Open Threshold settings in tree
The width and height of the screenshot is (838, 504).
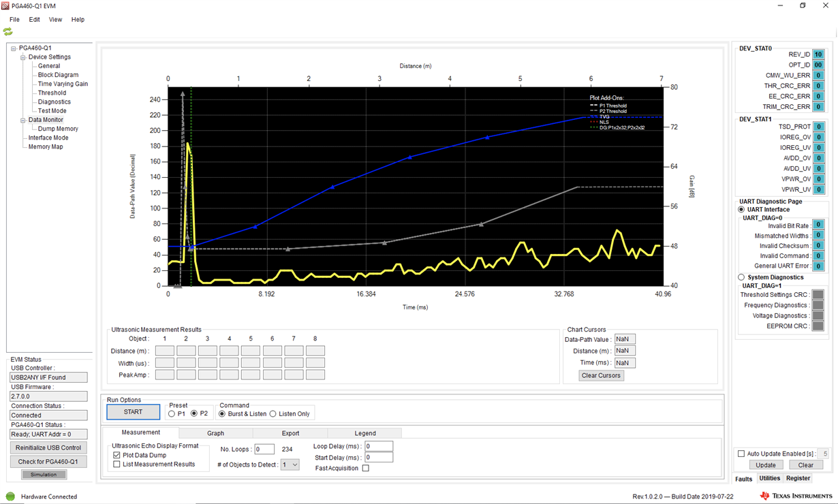point(52,93)
